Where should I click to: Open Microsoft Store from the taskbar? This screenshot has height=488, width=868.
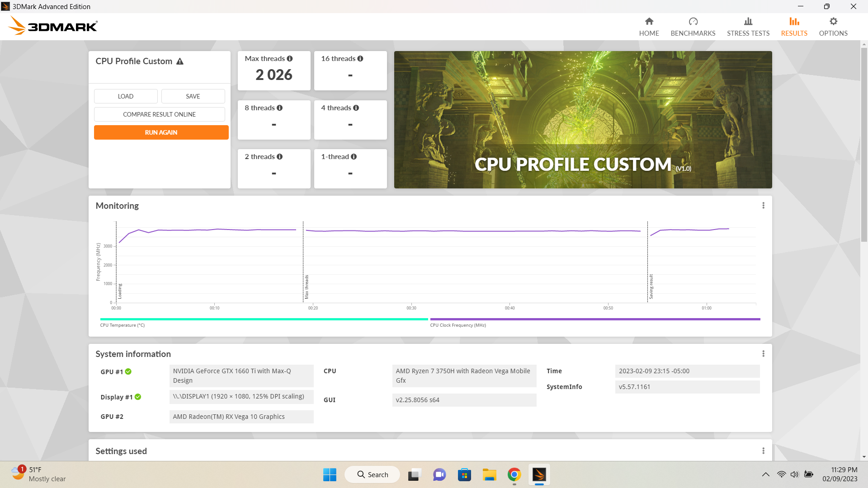pos(464,475)
